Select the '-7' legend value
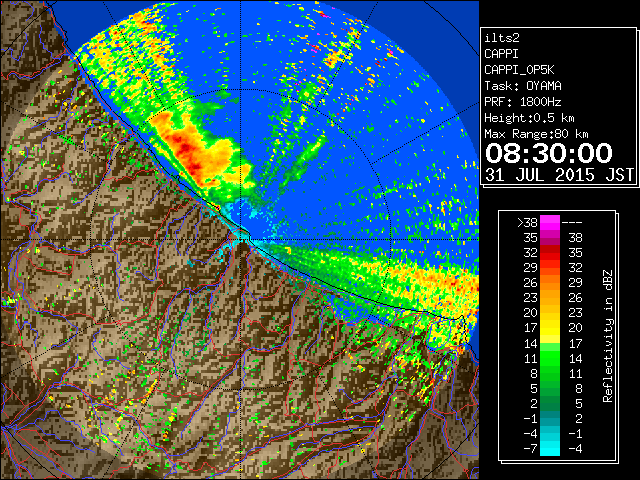This screenshot has height=480, width=640. [x=530, y=449]
